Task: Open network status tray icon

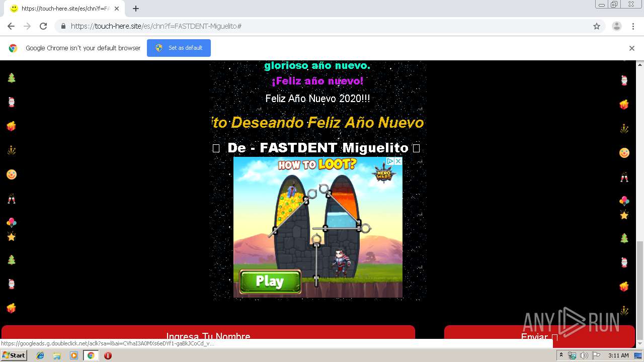Action: click(x=572, y=355)
